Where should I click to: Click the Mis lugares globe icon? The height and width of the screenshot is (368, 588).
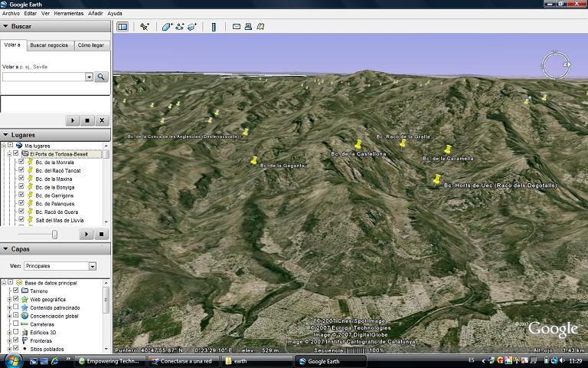19,146
